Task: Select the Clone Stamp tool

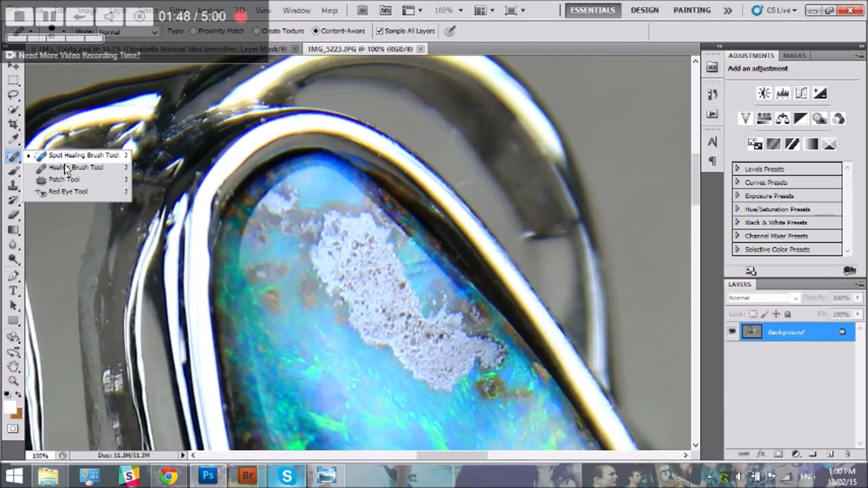Action: 13,186
